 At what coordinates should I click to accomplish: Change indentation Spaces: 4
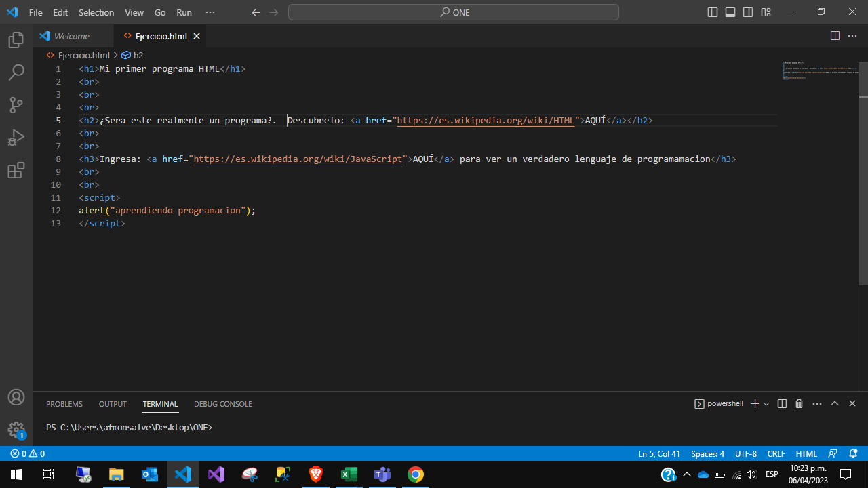click(708, 454)
